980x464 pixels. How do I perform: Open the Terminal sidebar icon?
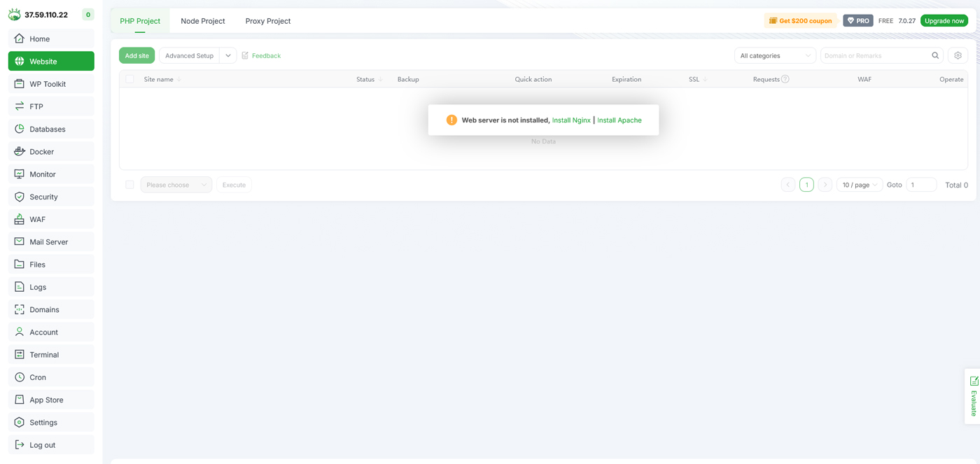coord(20,355)
